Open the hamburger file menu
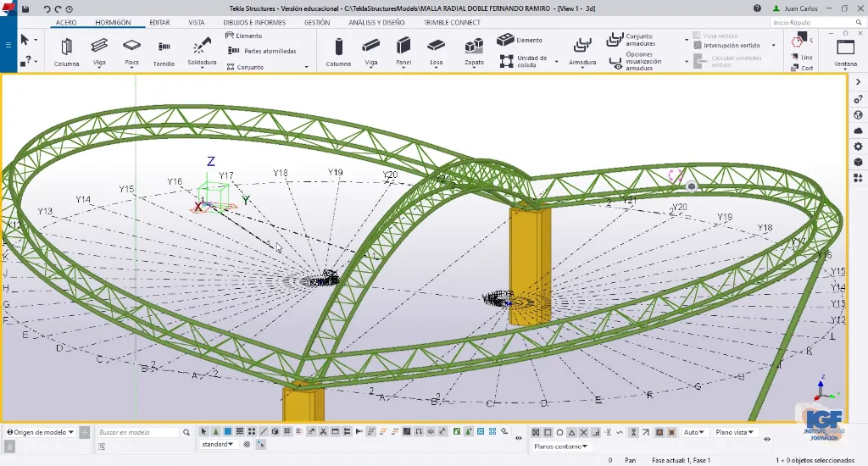The image size is (868, 466). (x=8, y=45)
